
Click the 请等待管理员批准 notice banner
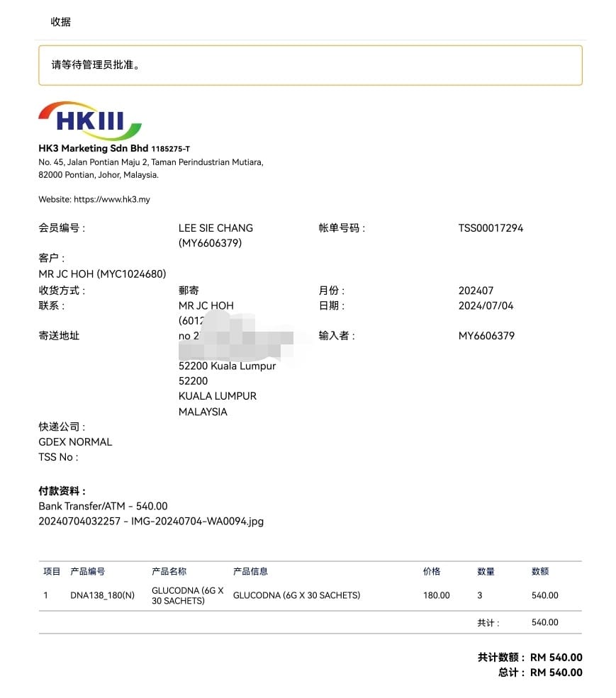point(310,65)
